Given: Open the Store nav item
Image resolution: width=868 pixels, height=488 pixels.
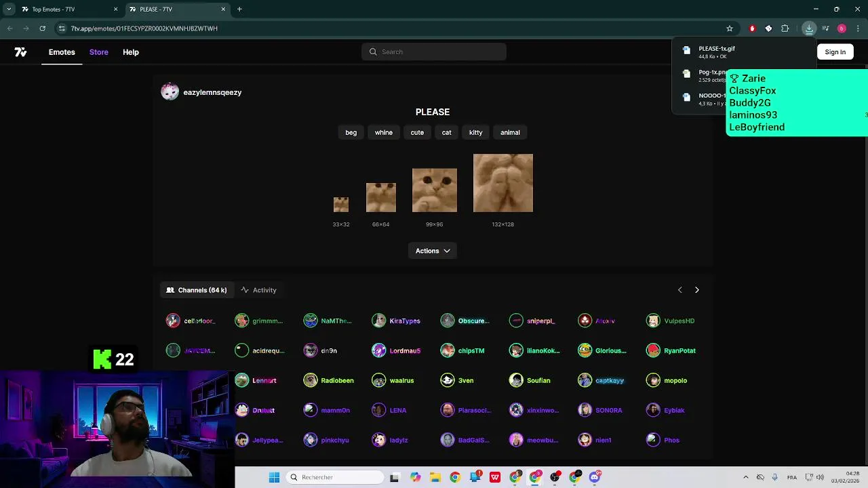Looking at the screenshot, I should coord(99,52).
